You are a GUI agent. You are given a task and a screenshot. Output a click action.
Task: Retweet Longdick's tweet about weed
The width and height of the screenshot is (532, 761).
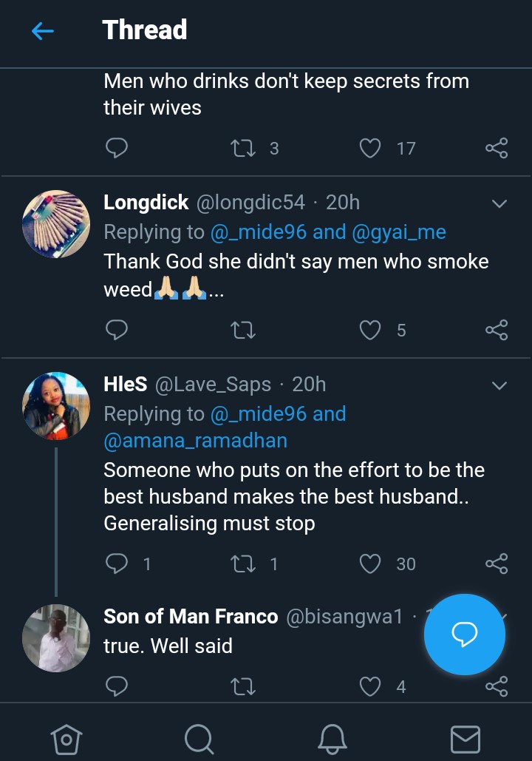pyautogui.click(x=243, y=330)
